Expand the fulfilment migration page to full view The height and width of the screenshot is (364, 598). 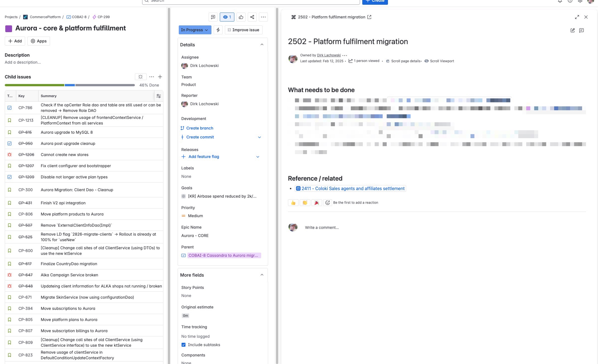click(577, 17)
